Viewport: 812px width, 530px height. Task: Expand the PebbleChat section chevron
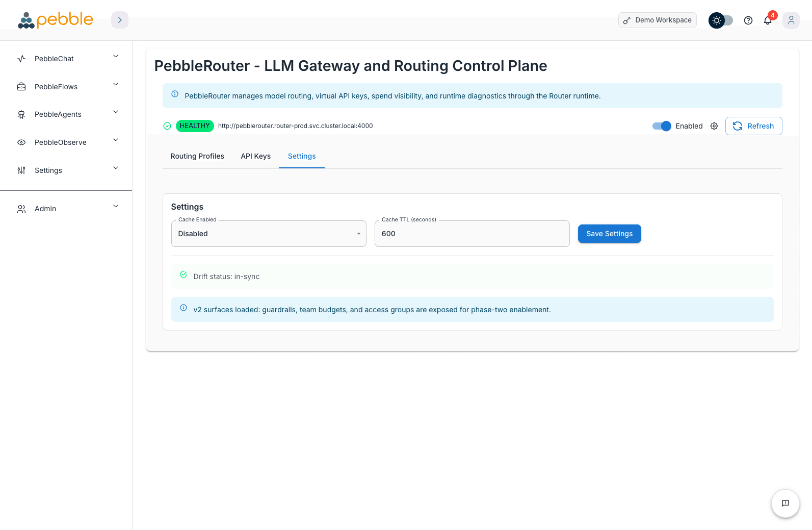click(115, 56)
